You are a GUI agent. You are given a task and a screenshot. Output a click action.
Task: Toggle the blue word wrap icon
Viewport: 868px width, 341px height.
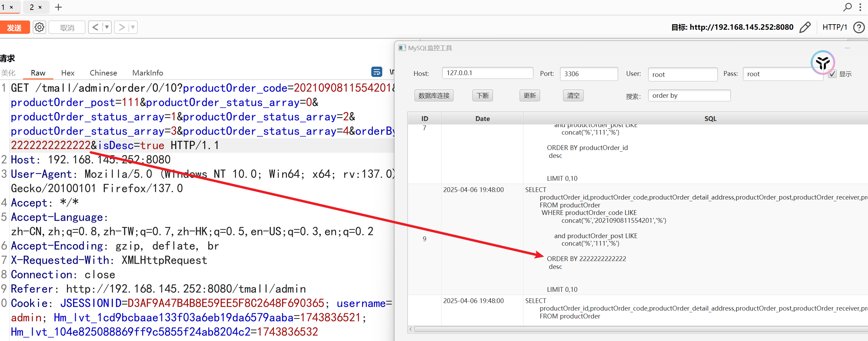[376, 72]
